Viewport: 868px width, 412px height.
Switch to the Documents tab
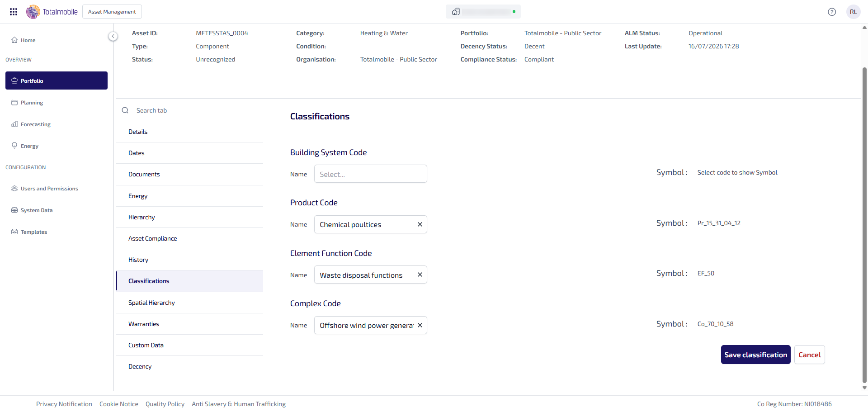click(189, 174)
